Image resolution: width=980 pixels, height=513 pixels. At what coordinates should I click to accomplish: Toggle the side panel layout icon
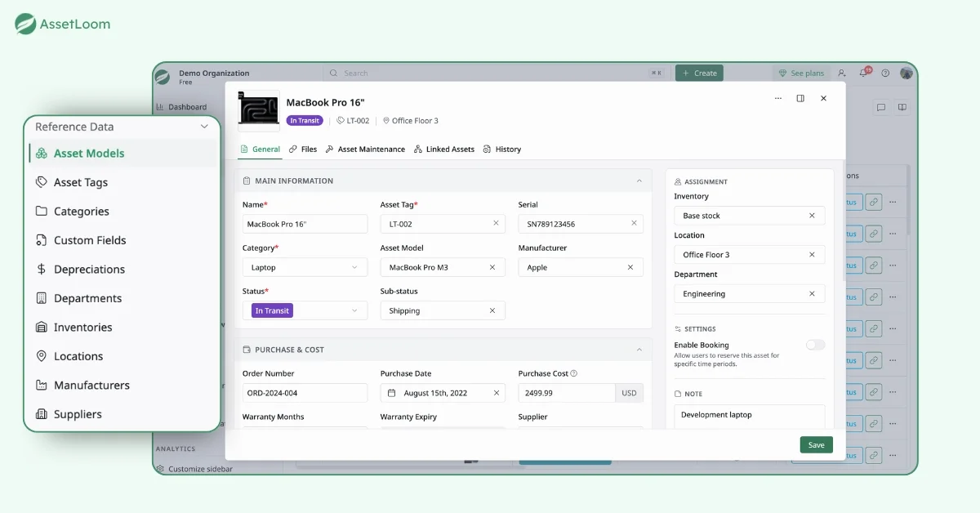tap(800, 98)
